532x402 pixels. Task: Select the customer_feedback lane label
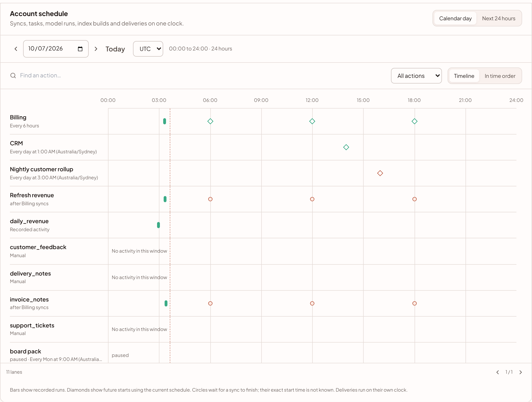click(38, 247)
